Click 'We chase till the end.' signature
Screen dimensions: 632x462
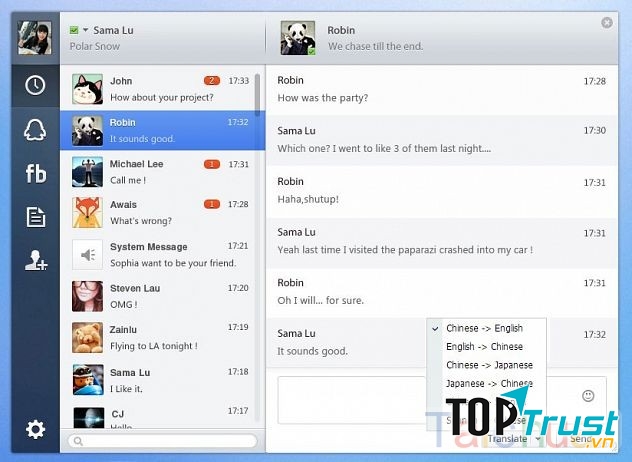(x=375, y=46)
